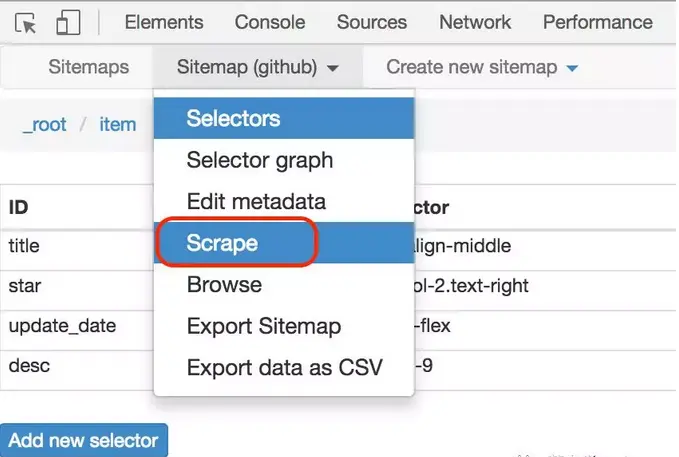
Task: Switch to the Console tab
Action: coord(270,22)
